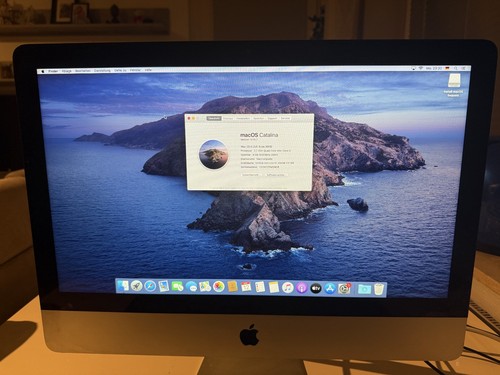Open the Ablage menu
This screenshot has width=500, height=375.
pos(67,71)
